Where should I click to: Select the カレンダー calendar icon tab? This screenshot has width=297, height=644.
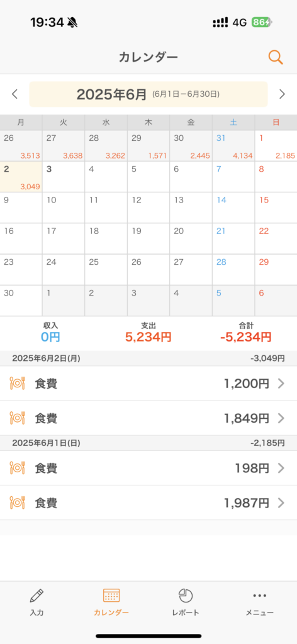111,596
